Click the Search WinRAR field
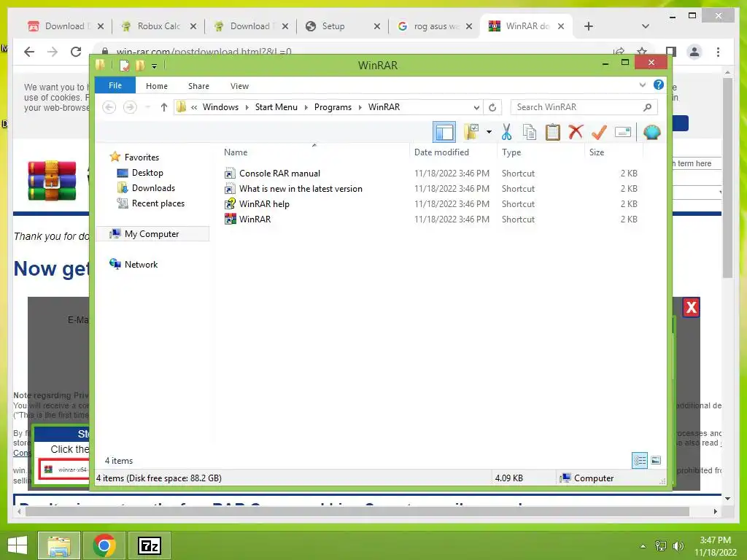Image resolution: width=747 pixels, height=560 pixels. 584,107
